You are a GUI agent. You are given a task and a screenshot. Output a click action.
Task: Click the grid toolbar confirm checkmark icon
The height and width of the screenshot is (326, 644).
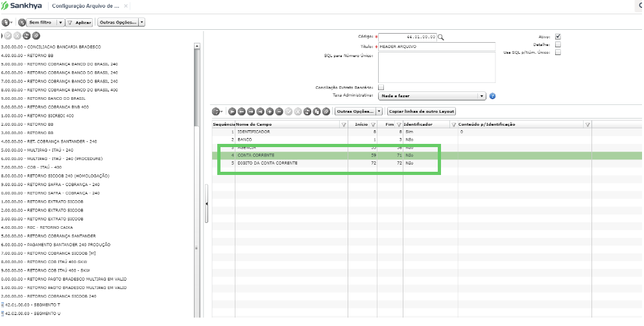pos(289,111)
